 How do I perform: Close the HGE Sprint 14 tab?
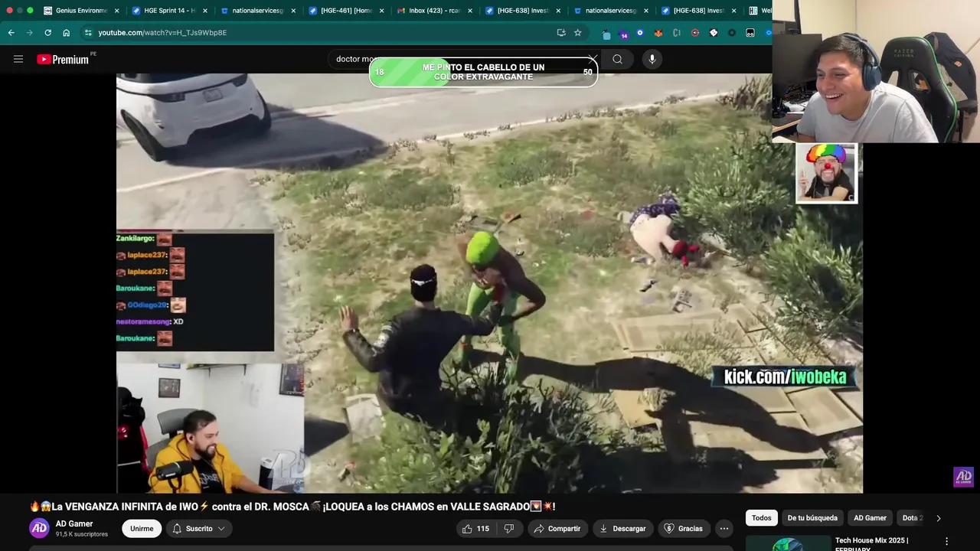click(x=205, y=11)
